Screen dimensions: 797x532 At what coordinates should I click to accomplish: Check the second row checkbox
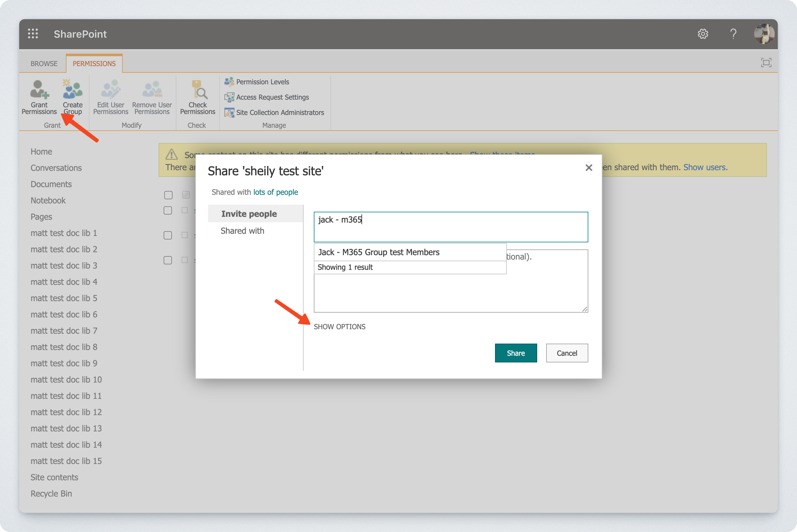[168, 210]
